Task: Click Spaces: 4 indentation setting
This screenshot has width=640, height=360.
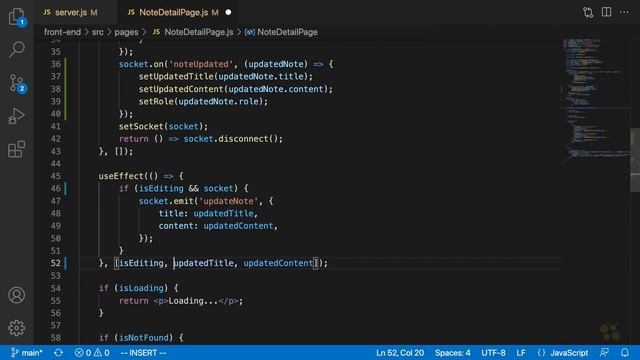Action: tap(452, 353)
